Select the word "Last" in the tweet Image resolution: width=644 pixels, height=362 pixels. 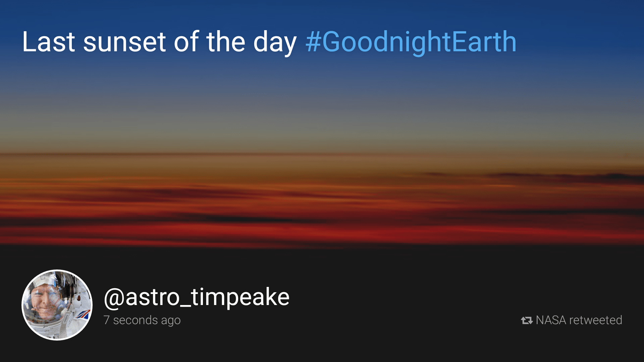tap(49, 42)
